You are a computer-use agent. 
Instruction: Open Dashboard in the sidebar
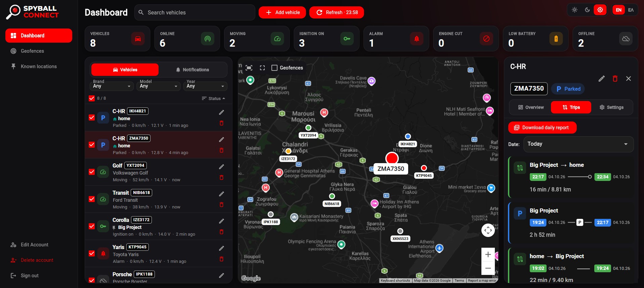pyautogui.click(x=39, y=36)
